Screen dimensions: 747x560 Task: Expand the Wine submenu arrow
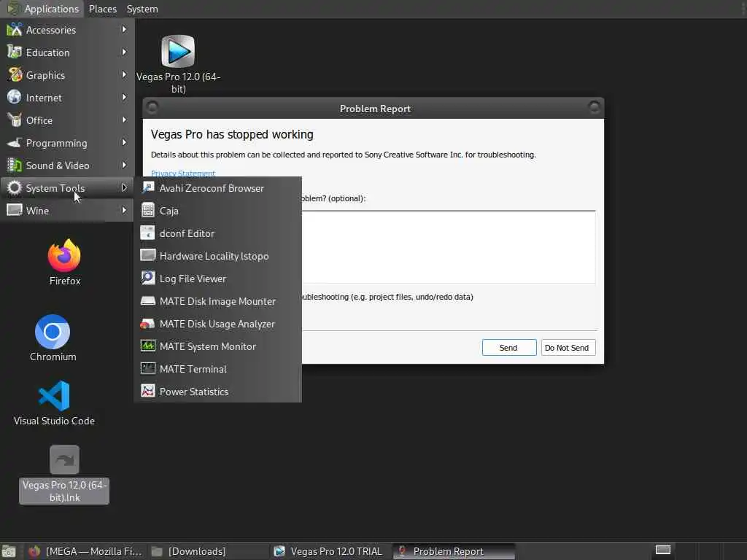pyautogui.click(x=124, y=211)
